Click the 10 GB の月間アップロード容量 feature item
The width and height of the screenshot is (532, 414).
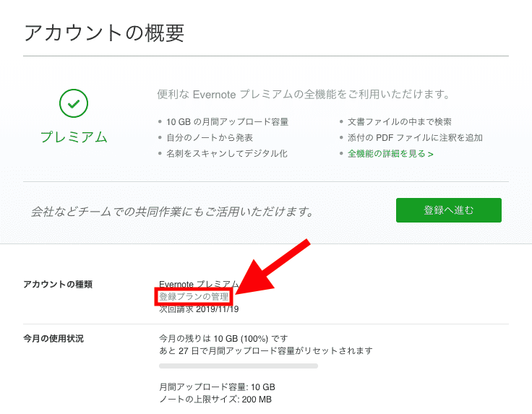pos(227,122)
